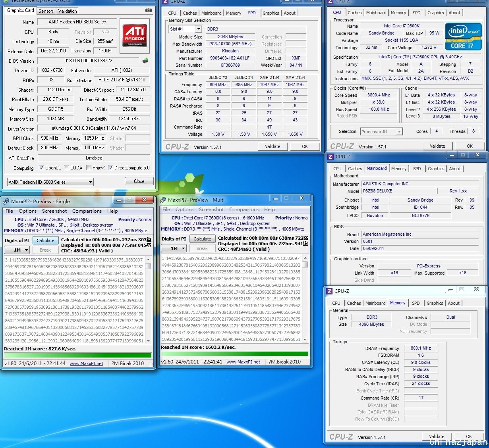Open the Screenshot menu in MaxxPI Multi
This screenshot has height=448, width=489.
click(x=211, y=210)
